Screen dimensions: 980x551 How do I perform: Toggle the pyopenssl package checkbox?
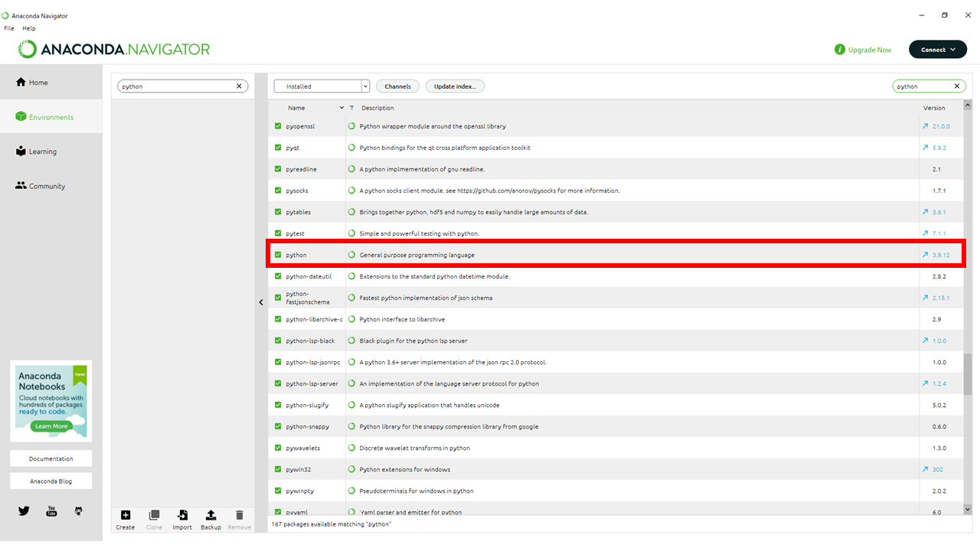tap(278, 126)
